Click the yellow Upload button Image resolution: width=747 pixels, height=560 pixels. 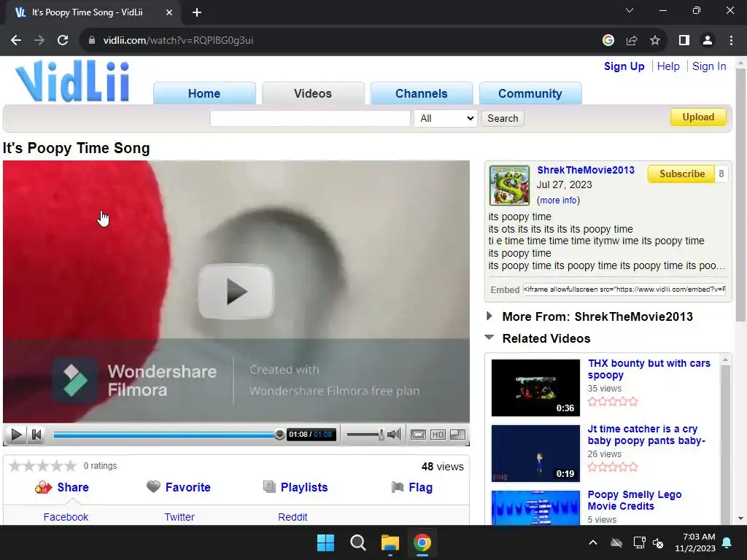click(x=698, y=117)
